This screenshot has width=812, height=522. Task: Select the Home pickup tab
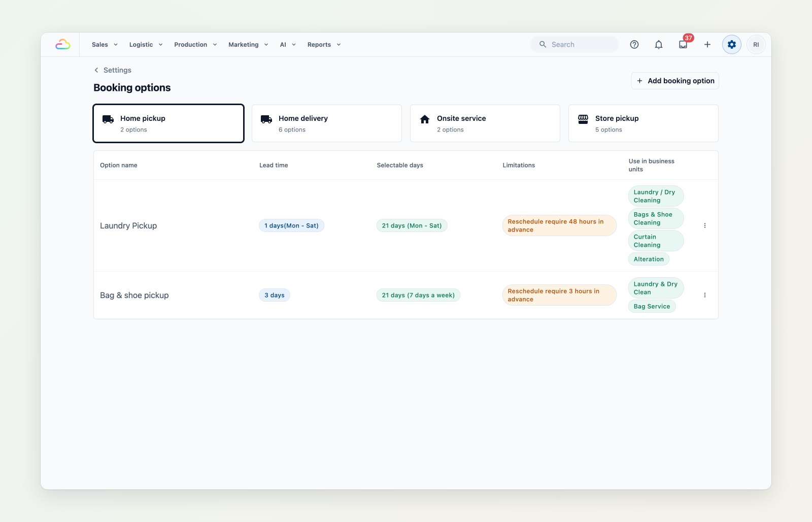click(x=168, y=123)
